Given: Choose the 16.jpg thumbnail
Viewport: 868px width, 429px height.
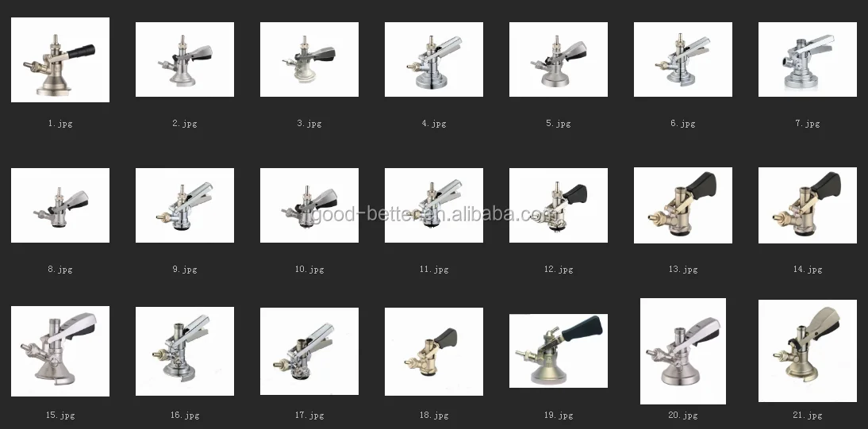Looking at the screenshot, I should click(185, 351).
